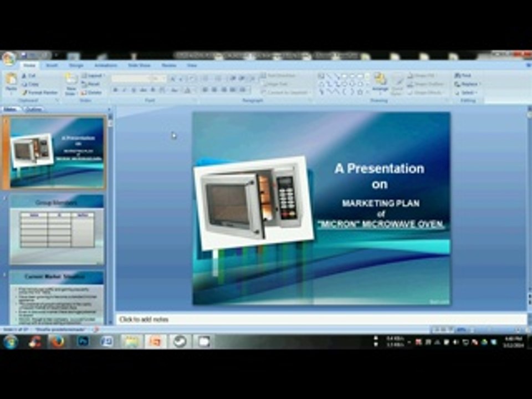Click Find in Editing group

tap(464, 75)
